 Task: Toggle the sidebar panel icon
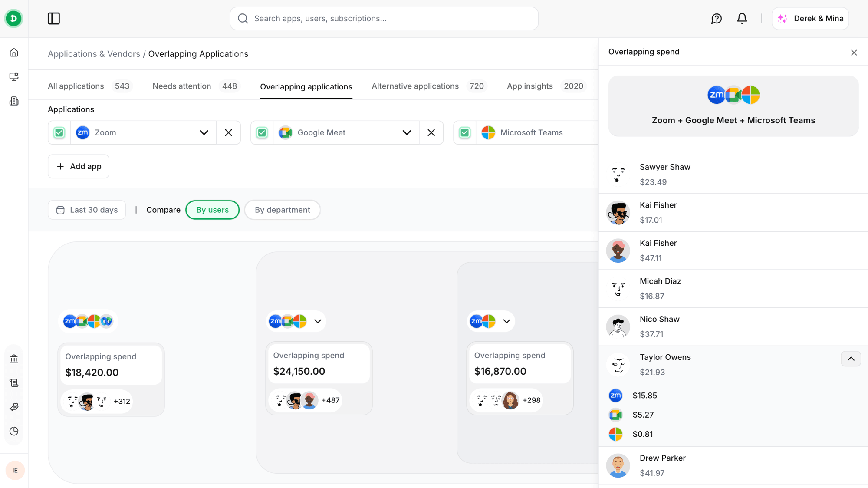[54, 19]
